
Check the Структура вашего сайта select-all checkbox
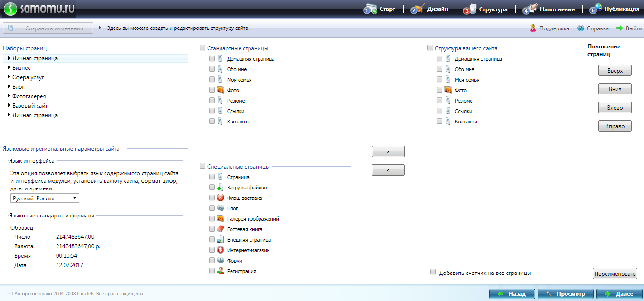point(430,48)
